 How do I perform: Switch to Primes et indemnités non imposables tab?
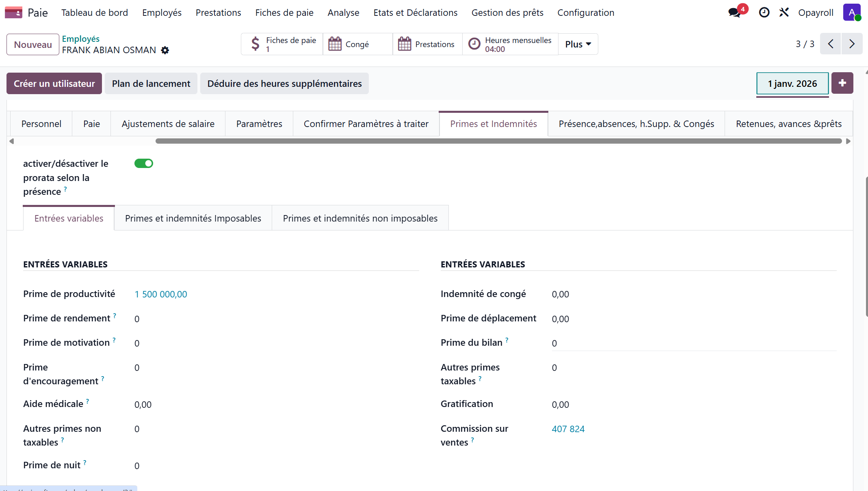pyautogui.click(x=360, y=218)
